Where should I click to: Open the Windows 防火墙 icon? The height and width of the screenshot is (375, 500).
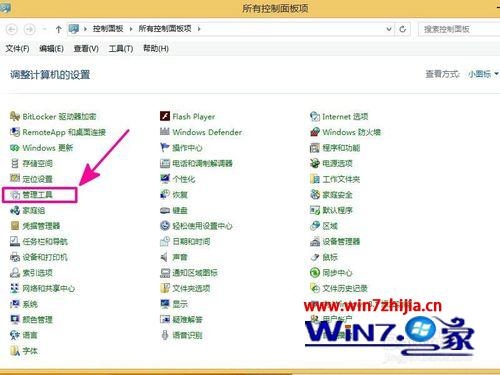pyautogui.click(x=315, y=132)
